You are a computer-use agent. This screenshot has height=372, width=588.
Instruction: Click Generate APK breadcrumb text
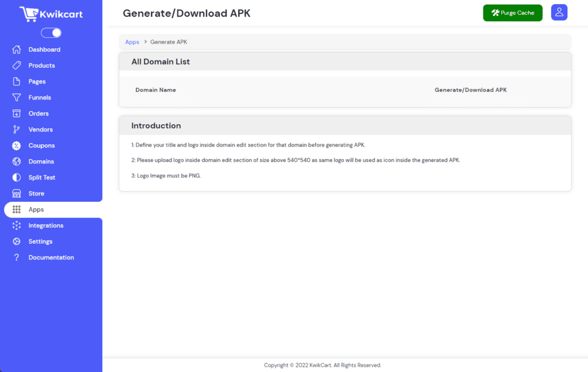169,42
